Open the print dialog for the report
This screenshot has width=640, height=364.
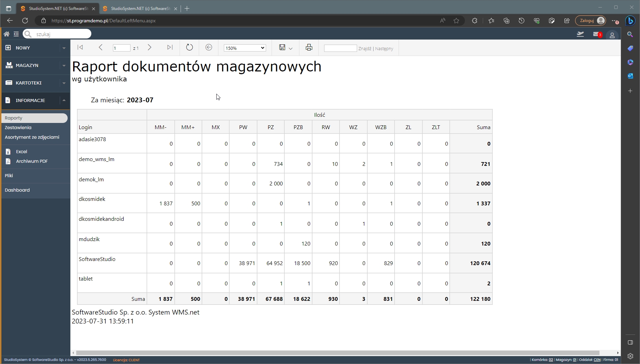(308, 48)
